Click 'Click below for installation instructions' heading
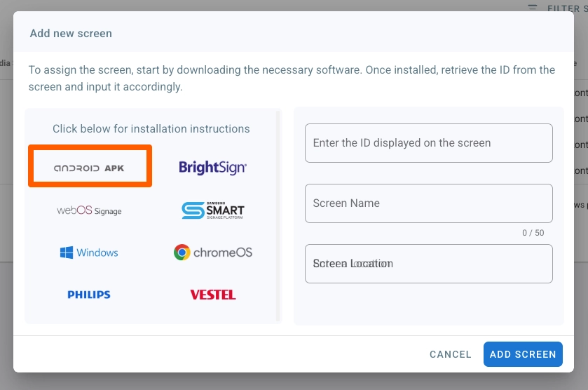Image resolution: width=588 pixels, height=390 pixels. (x=151, y=129)
